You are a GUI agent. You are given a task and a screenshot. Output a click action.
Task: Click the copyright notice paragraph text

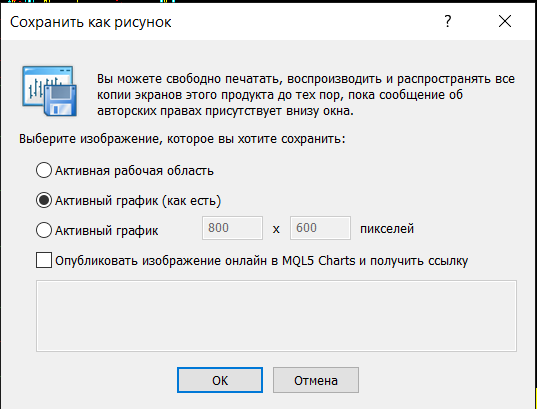[305, 95]
